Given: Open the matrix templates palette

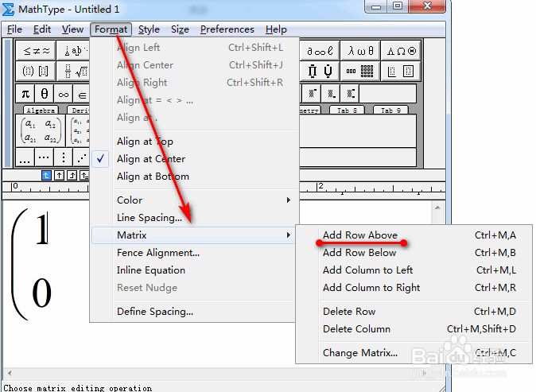Looking at the screenshot, I should pos(360,71).
